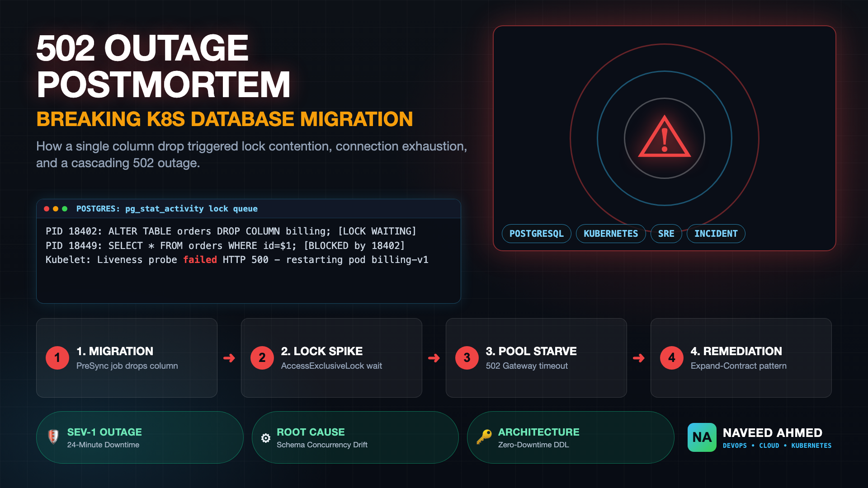Open the 2. LOCK SPIKE step card
This screenshot has width=868, height=488.
pos(331,358)
